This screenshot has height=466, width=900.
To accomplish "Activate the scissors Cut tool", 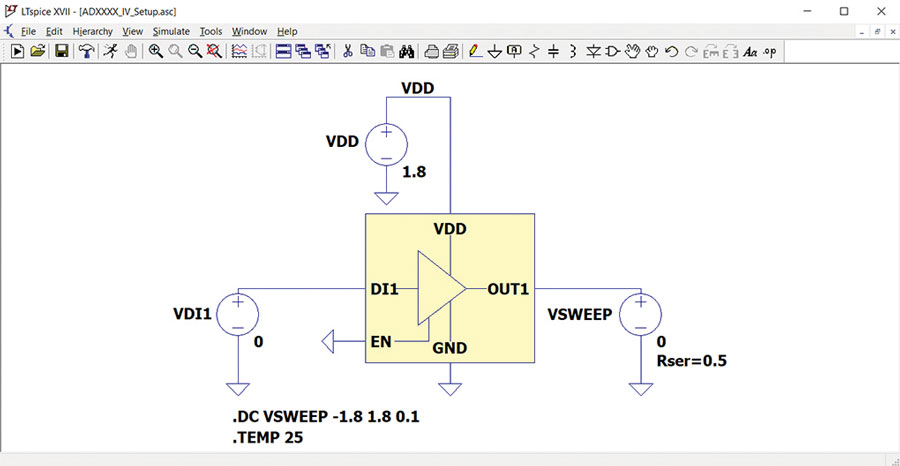I will coord(347,52).
